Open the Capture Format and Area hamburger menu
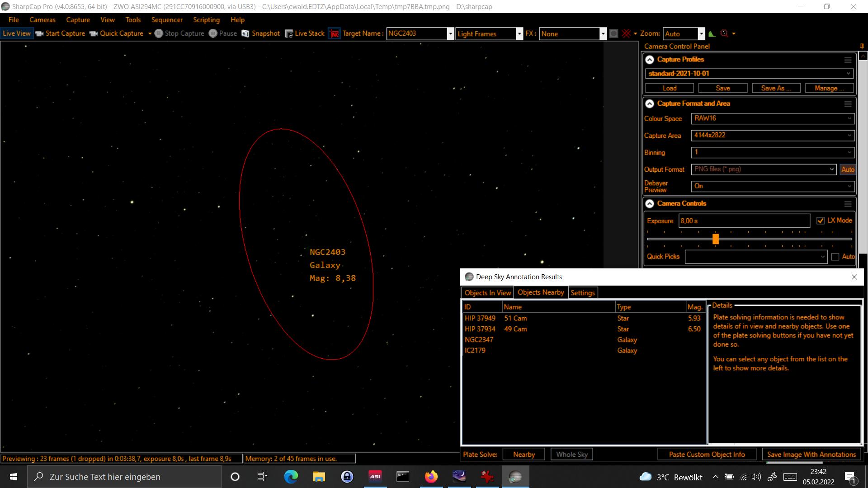The width and height of the screenshot is (868, 488). (848, 104)
